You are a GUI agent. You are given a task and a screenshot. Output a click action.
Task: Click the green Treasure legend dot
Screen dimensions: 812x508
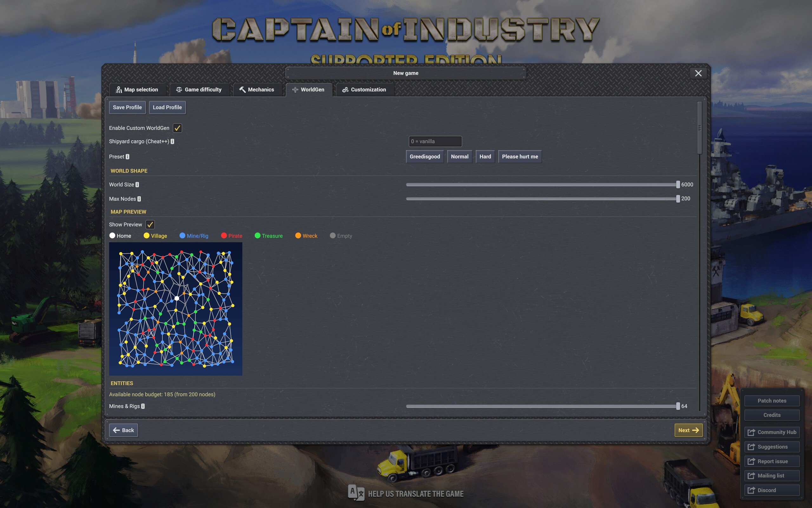[x=258, y=236]
